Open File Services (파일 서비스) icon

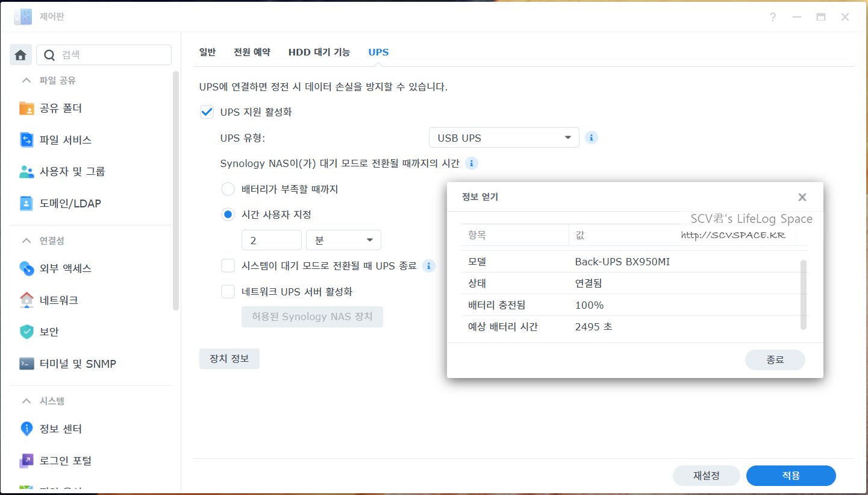click(27, 140)
